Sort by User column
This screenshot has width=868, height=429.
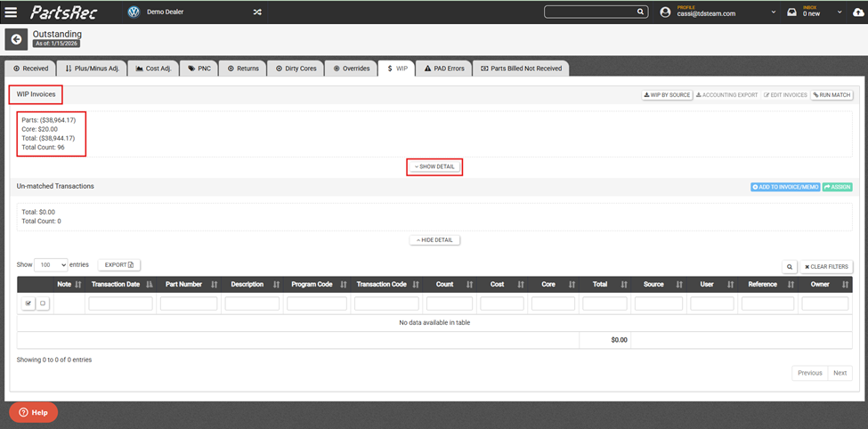click(x=730, y=285)
